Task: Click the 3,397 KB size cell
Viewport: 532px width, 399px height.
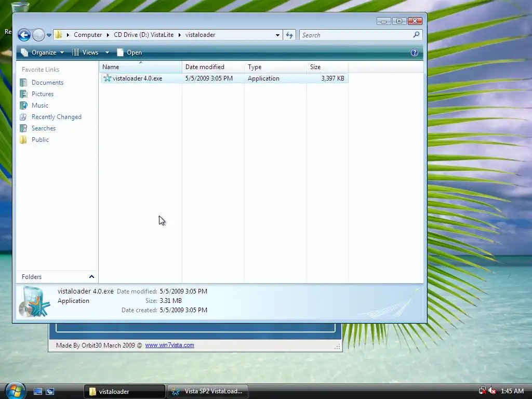Action: pos(333,78)
